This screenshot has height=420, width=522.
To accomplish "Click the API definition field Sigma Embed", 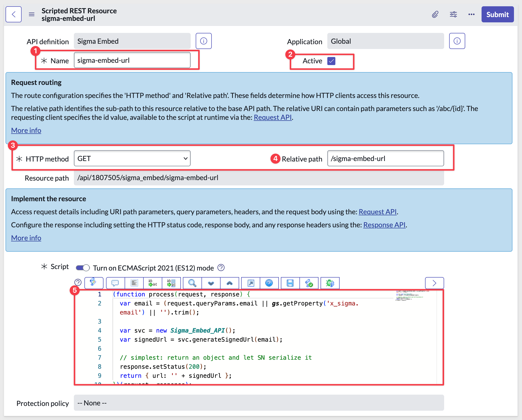I will click(132, 41).
